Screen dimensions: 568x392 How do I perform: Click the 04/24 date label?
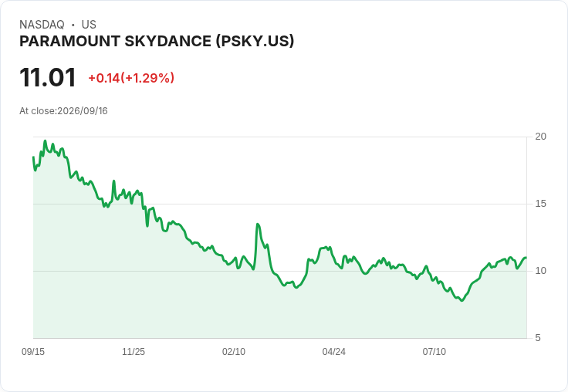tap(333, 351)
